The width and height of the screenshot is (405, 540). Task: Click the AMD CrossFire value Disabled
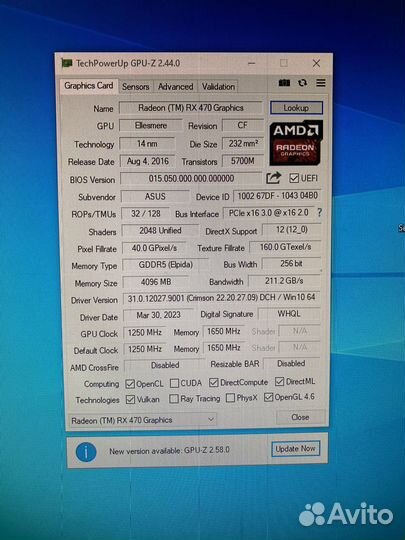click(x=165, y=365)
